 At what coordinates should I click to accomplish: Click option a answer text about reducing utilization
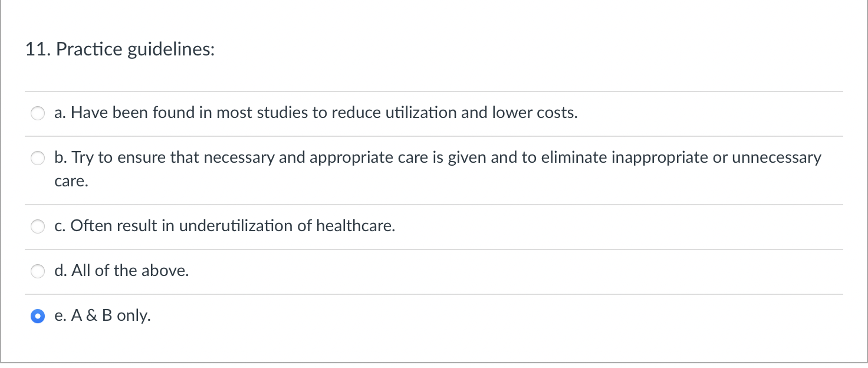(315, 113)
